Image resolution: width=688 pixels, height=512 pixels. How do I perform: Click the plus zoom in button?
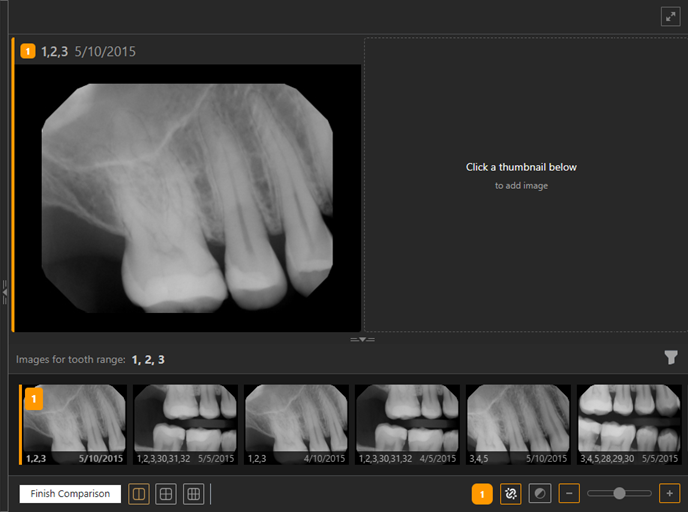pyautogui.click(x=669, y=494)
